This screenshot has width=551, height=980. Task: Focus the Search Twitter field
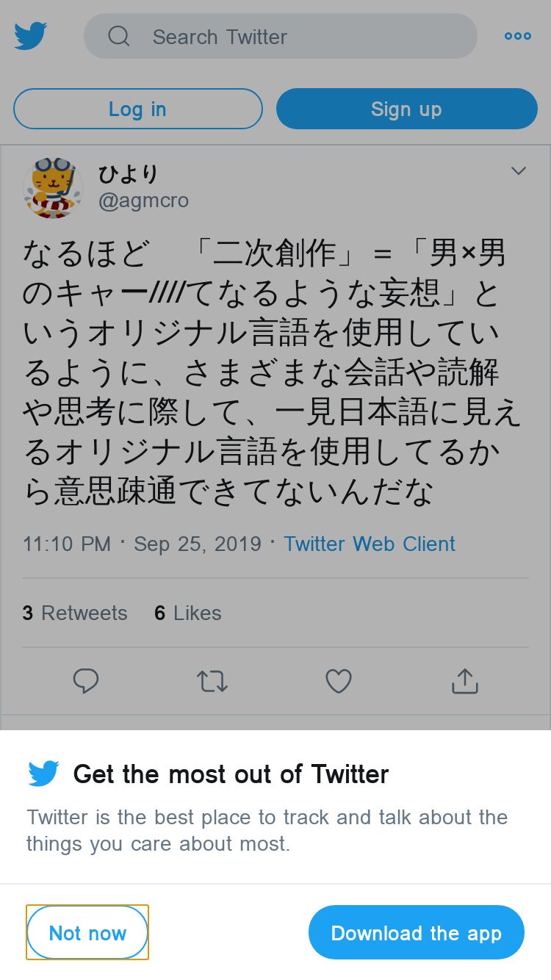(x=281, y=36)
